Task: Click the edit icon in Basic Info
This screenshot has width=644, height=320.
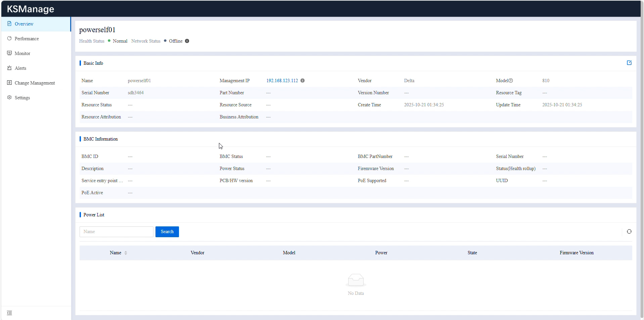Action: tap(629, 63)
